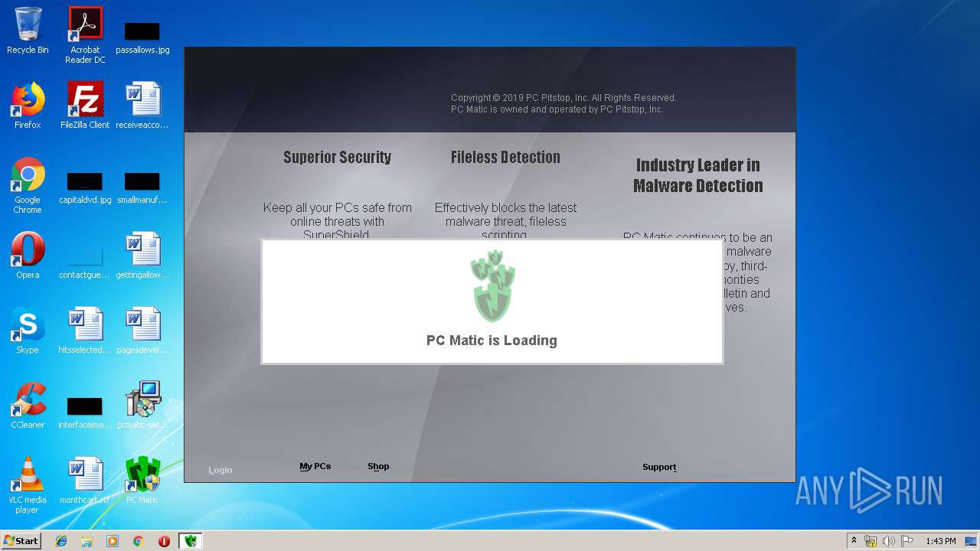Open the Recycle Bin desktop icon

[x=28, y=31]
